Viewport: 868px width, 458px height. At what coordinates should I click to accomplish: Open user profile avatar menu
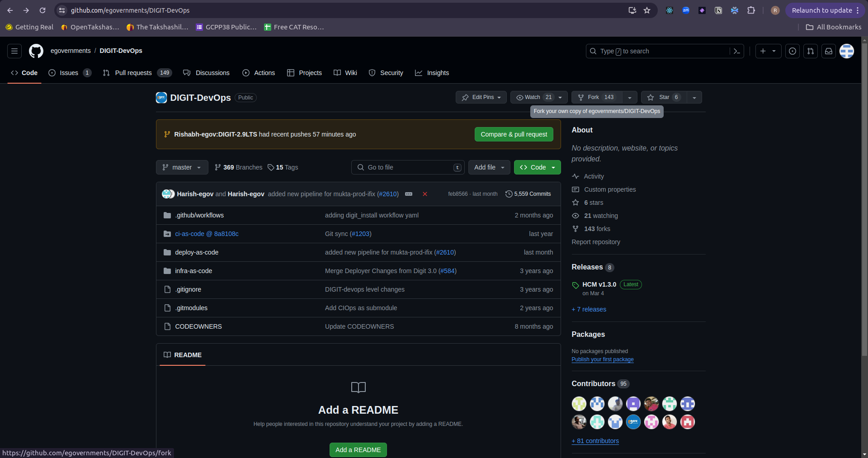tap(847, 51)
